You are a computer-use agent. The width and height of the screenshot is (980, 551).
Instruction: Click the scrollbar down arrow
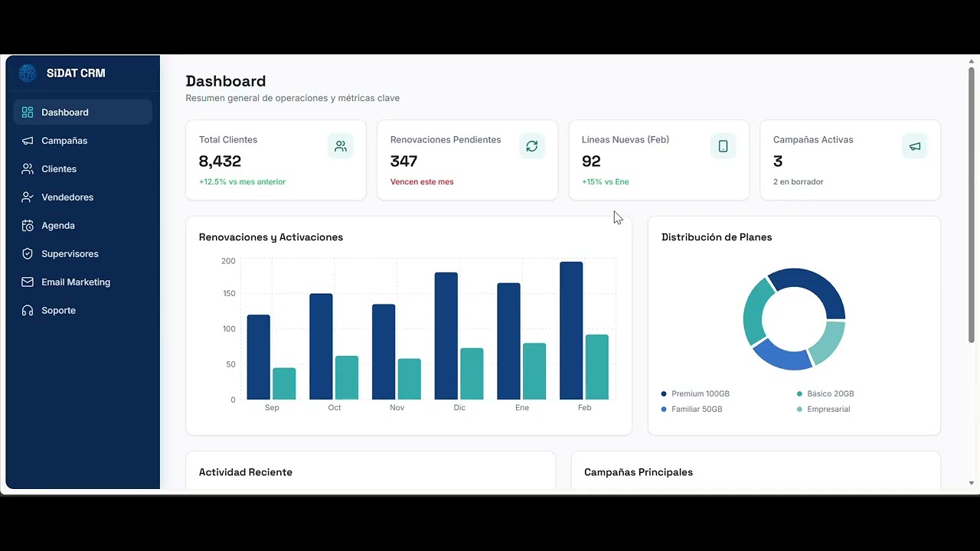(x=972, y=484)
